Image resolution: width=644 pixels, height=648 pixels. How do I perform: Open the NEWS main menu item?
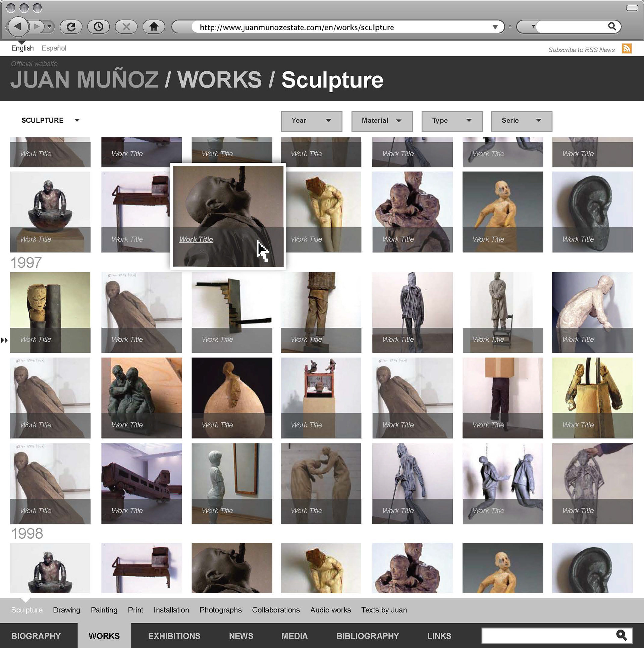[x=241, y=636]
